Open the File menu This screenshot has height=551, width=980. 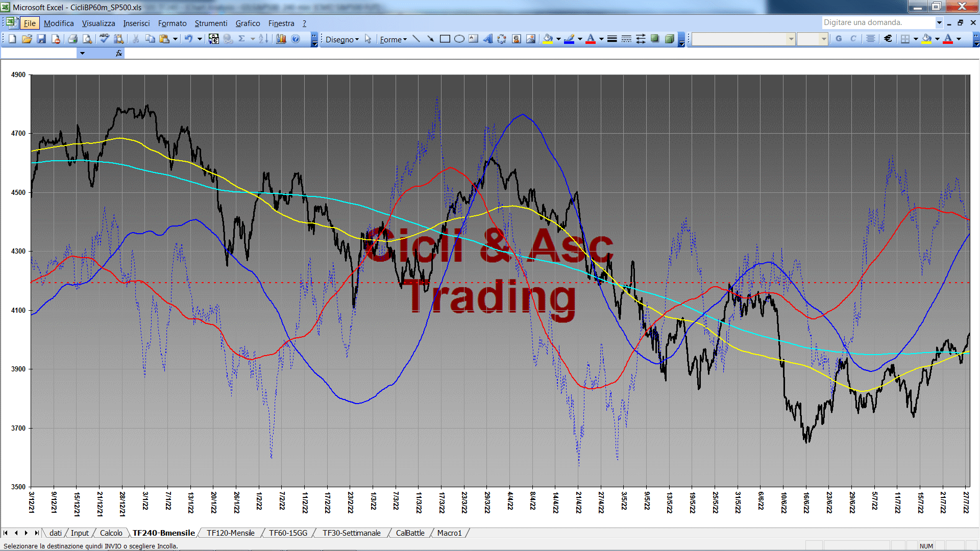coord(30,23)
